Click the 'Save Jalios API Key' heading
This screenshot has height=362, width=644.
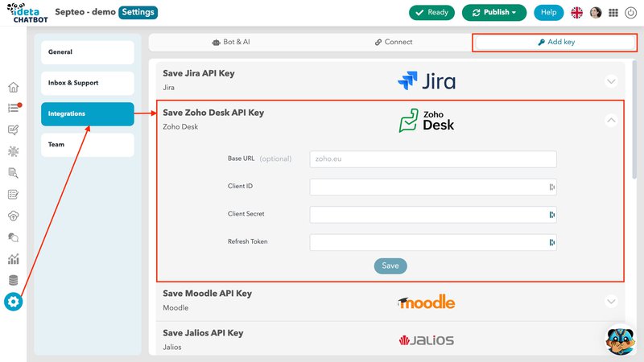click(203, 333)
